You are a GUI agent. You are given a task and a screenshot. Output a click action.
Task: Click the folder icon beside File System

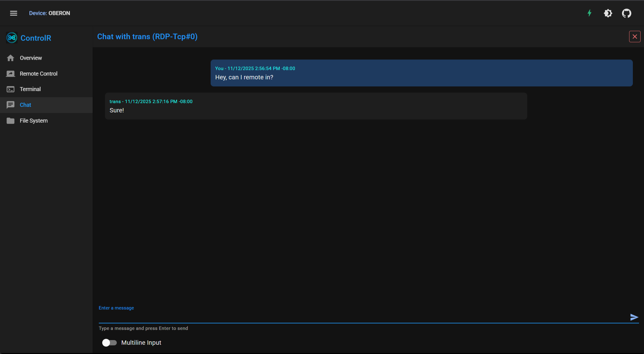pos(11,121)
